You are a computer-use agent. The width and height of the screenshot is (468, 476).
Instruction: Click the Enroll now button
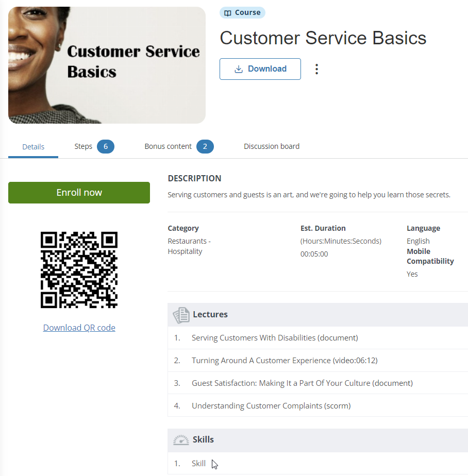pyautogui.click(x=79, y=192)
